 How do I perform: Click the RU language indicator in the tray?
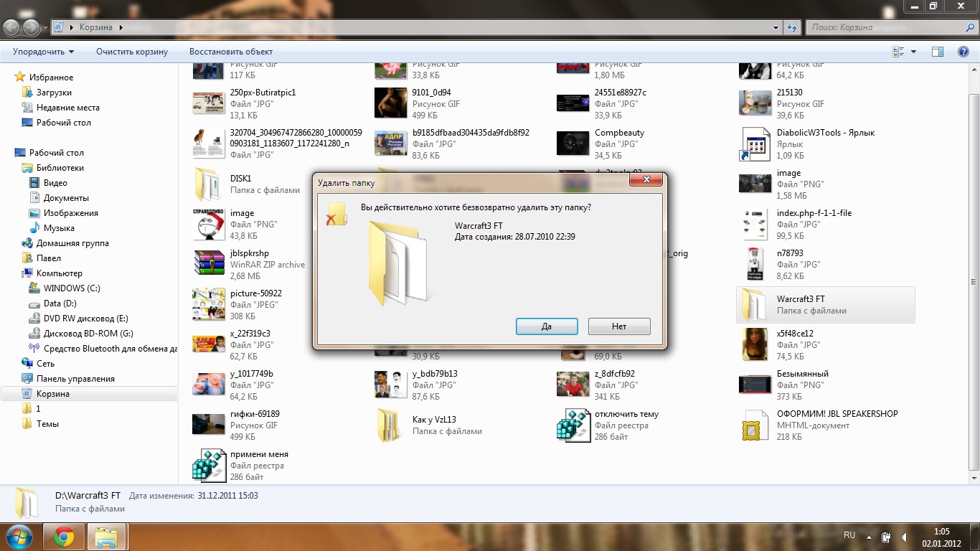[849, 535]
